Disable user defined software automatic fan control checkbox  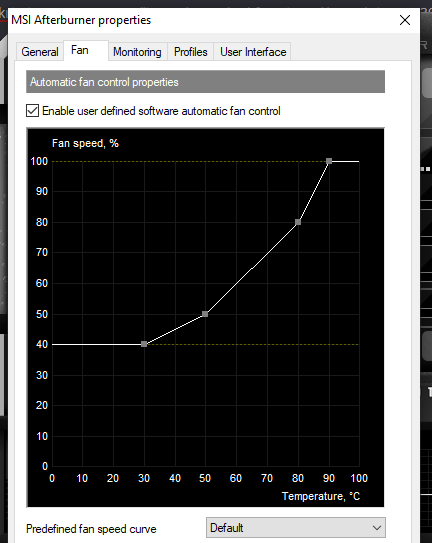click(33, 111)
